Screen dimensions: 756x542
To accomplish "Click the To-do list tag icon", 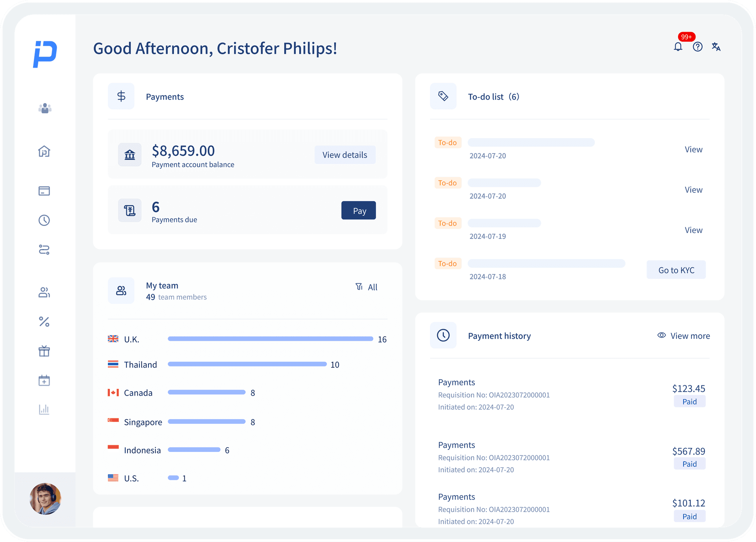I will tap(443, 96).
